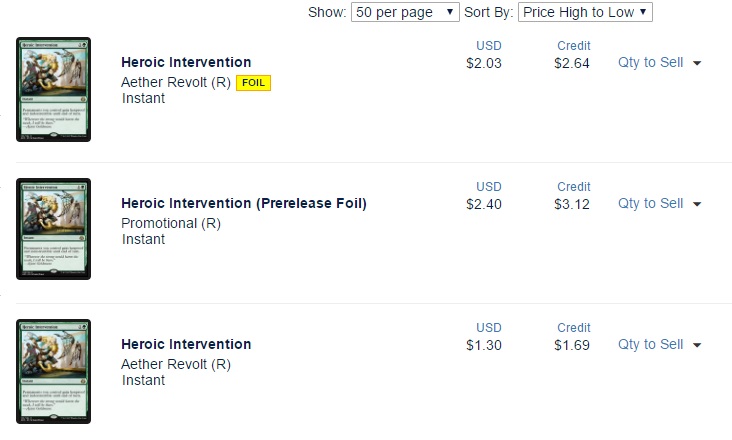Expand Qty to Sell for the $2.03 foil card
This screenshot has width=732, height=440.
tap(659, 62)
